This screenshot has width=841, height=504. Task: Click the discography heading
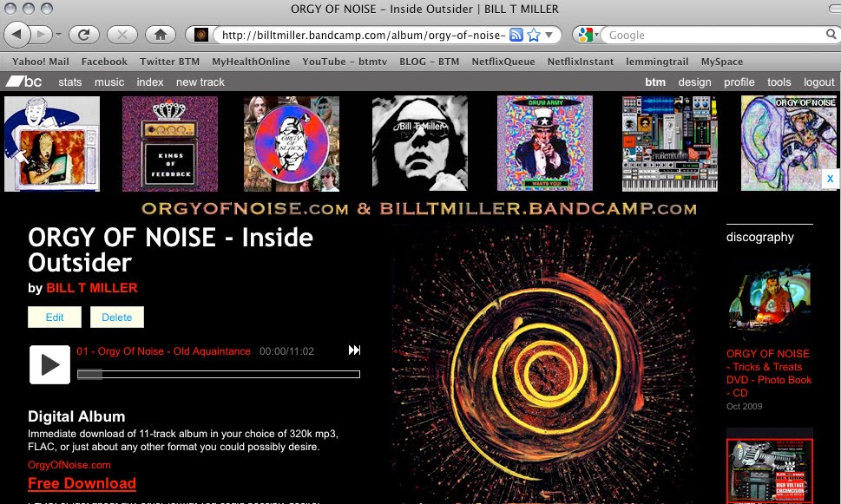pos(760,237)
